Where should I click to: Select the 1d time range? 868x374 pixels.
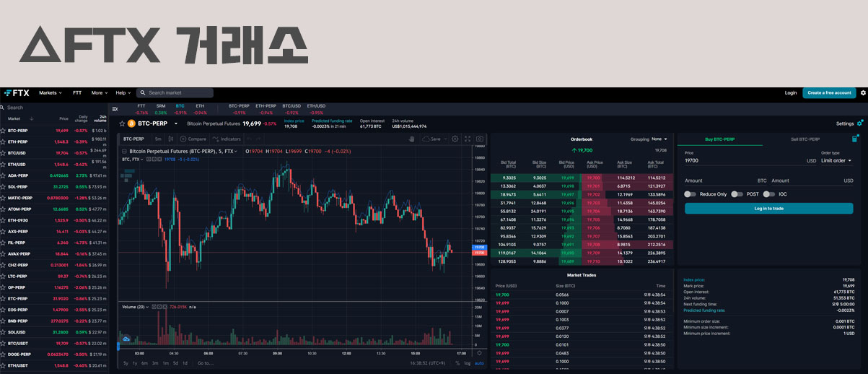click(x=185, y=363)
